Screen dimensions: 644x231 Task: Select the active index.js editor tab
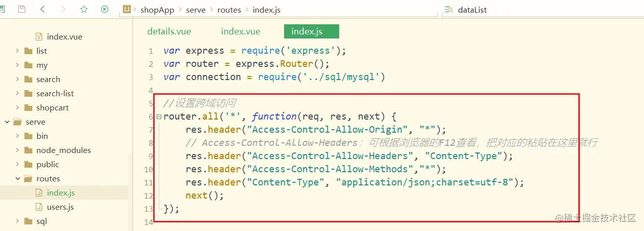311,31
